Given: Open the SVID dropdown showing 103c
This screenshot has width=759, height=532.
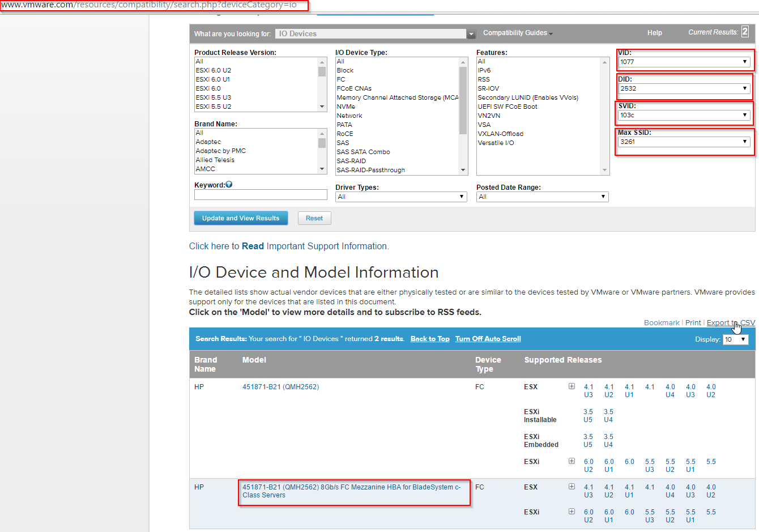Looking at the screenshot, I should pyautogui.click(x=684, y=115).
